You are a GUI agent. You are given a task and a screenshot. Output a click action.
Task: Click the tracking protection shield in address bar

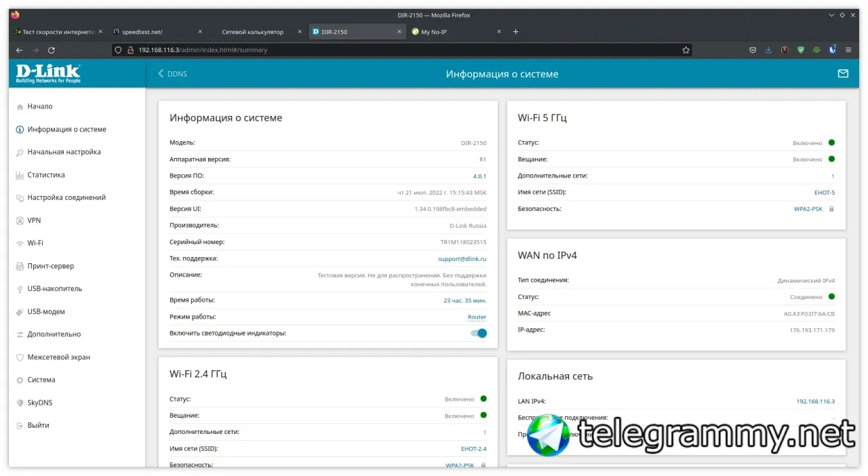pyautogui.click(x=118, y=50)
